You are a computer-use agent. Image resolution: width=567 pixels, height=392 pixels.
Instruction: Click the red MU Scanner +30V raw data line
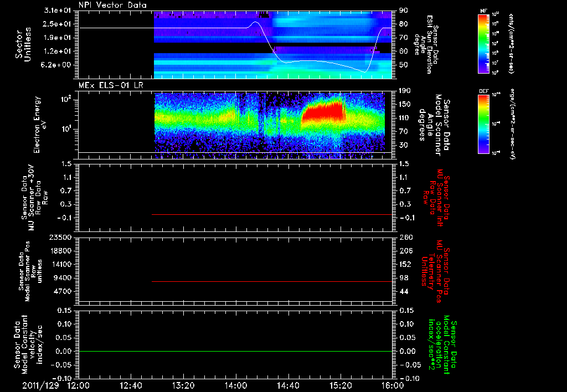[x=272, y=214]
